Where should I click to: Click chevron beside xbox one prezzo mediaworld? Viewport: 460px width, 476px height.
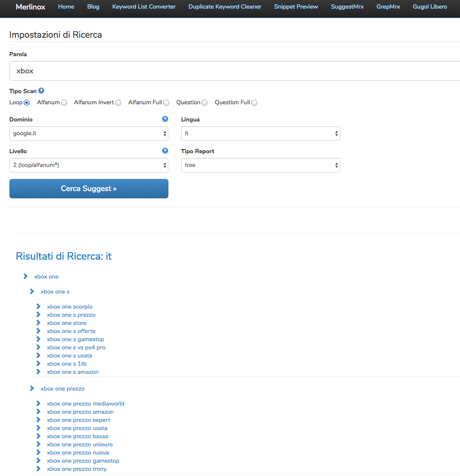[x=38, y=403]
